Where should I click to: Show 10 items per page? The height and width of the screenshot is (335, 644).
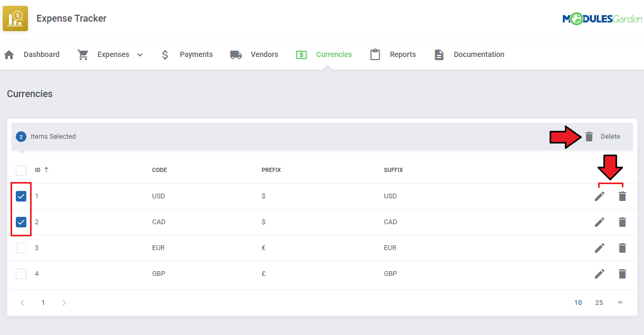tap(578, 303)
